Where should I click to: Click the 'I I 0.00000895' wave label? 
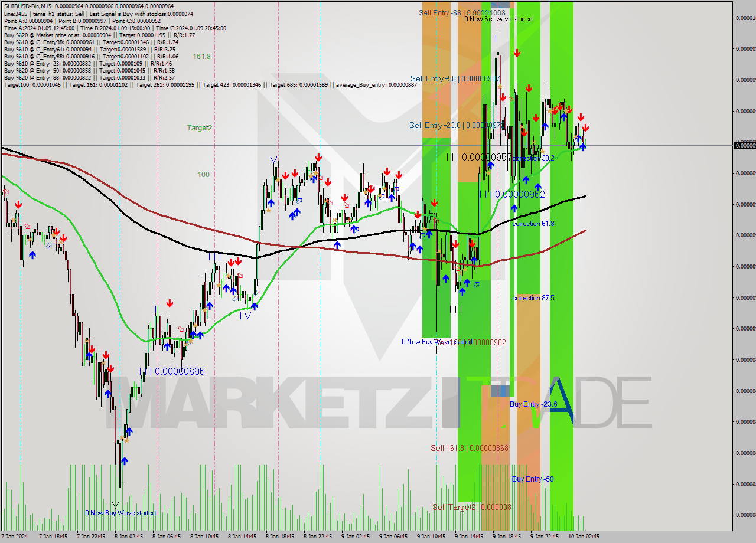click(175, 371)
